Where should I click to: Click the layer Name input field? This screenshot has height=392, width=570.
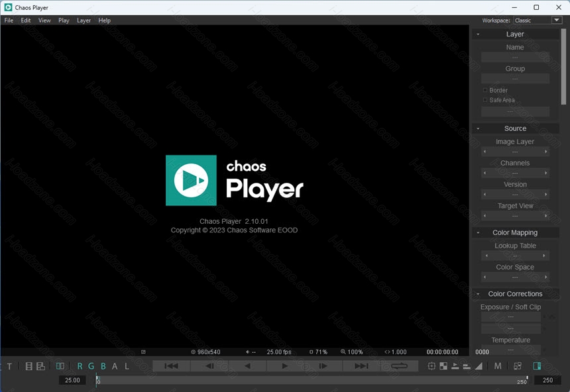point(515,58)
